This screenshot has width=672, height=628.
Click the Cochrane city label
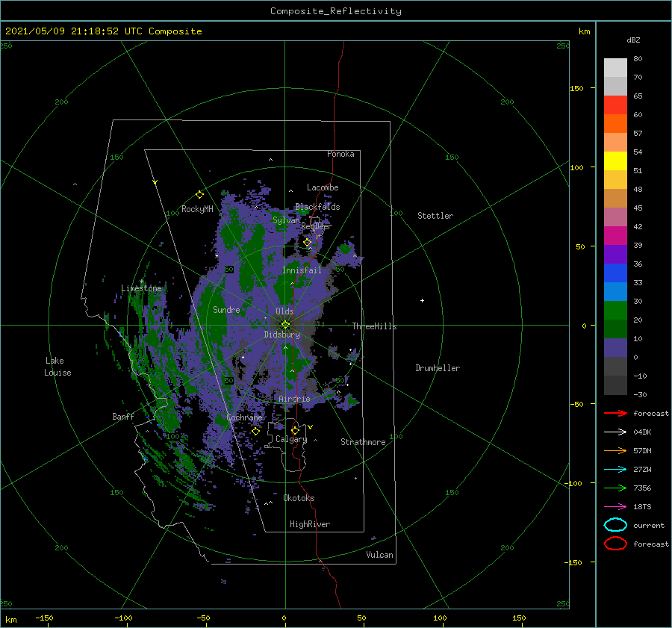pos(244,417)
